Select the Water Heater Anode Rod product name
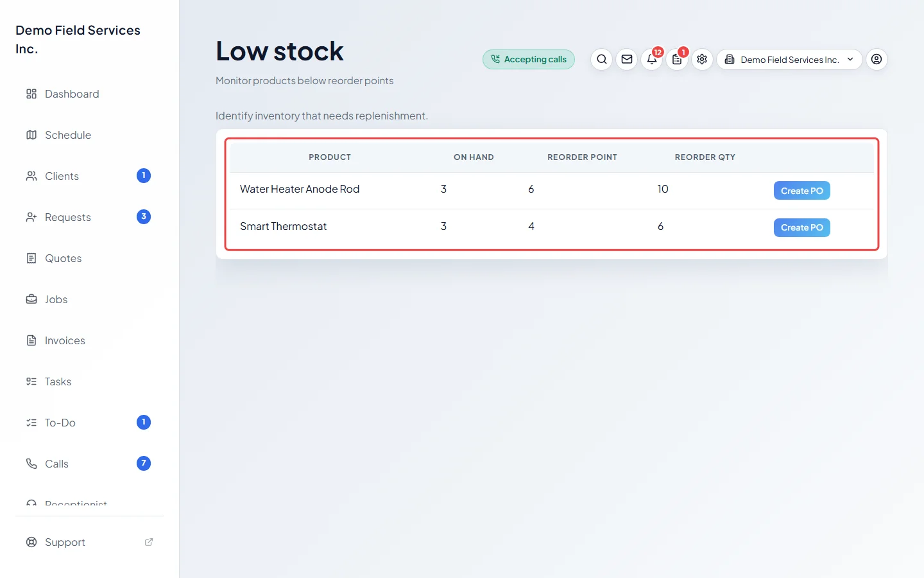This screenshot has height=578, width=924. (300, 189)
